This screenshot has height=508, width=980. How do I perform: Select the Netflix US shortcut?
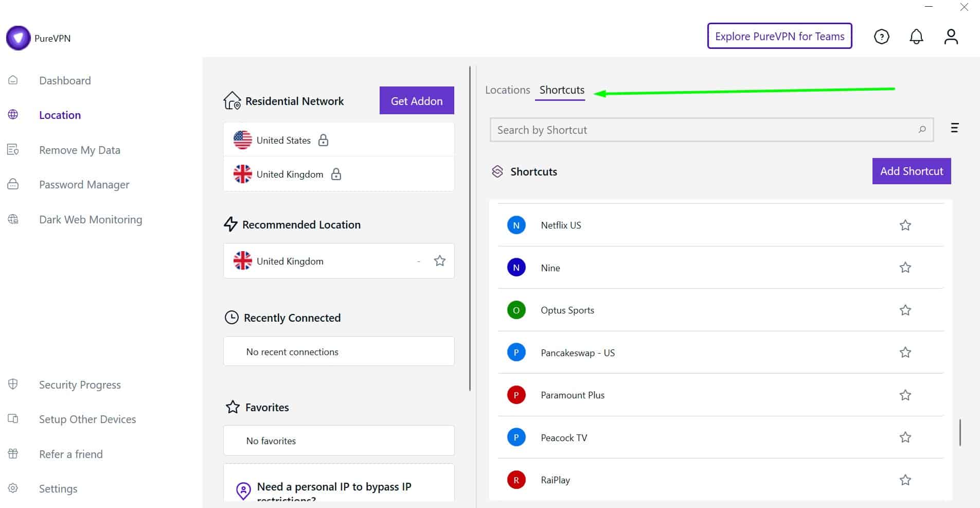721,225
